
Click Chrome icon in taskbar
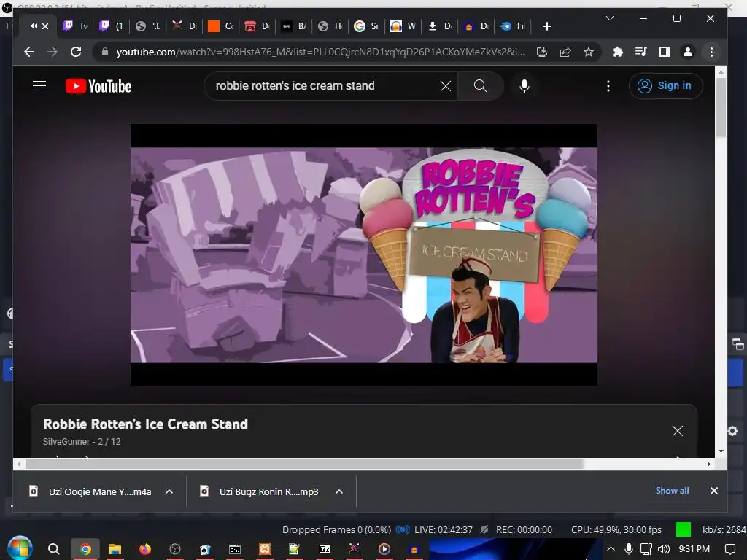pyautogui.click(x=85, y=549)
